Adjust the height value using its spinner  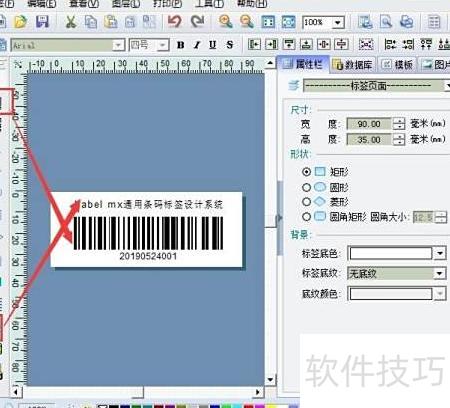click(399, 139)
